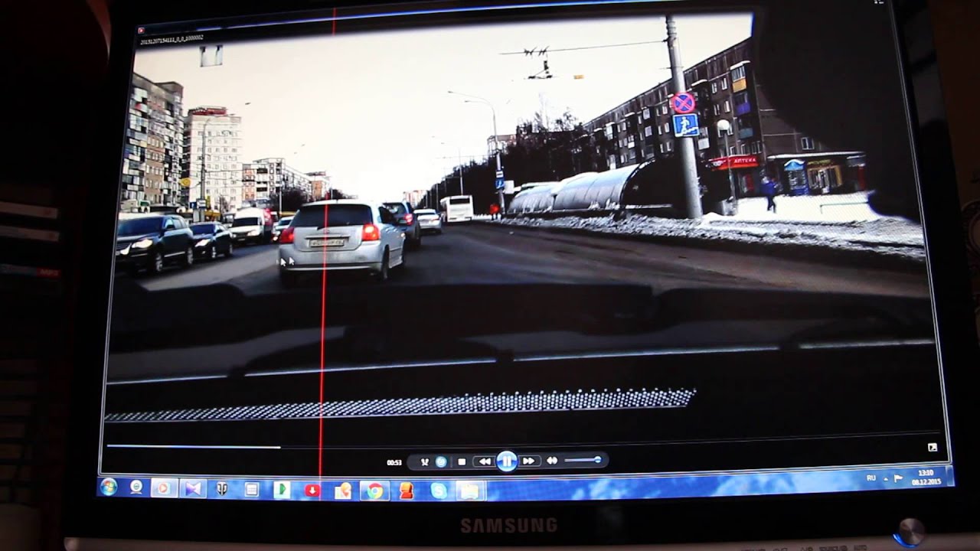This screenshot has width=980, height=551.
Task: Open the calculator-like taskbar icon
Action: click(x=251, y=489)
